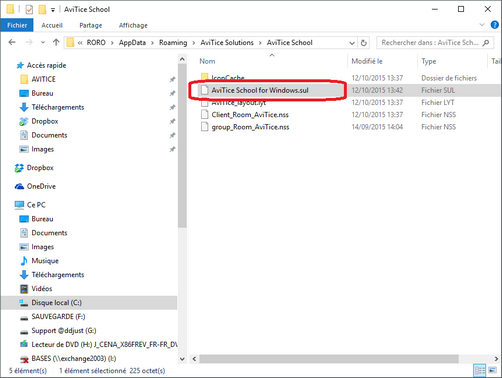Click RORO in the address breadcrumb
Screen dimensions: 502x378
coord(96,43)
